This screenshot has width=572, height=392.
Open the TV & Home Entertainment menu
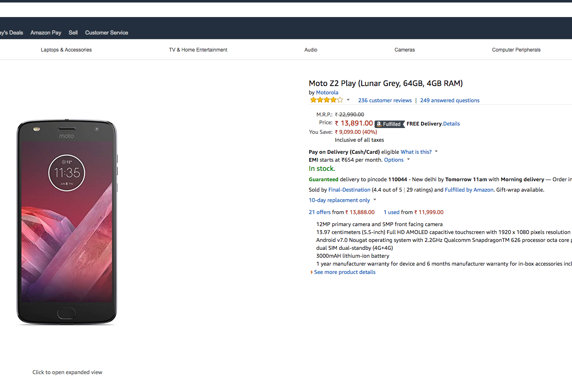click(x=198, y=50)
